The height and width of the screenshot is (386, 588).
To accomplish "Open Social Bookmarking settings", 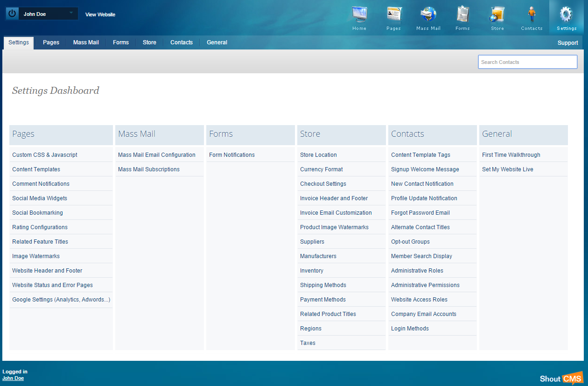I will coord(38,213).
